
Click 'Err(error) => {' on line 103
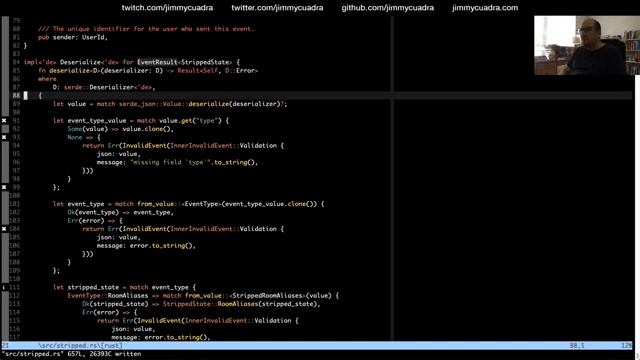(95, 220)
